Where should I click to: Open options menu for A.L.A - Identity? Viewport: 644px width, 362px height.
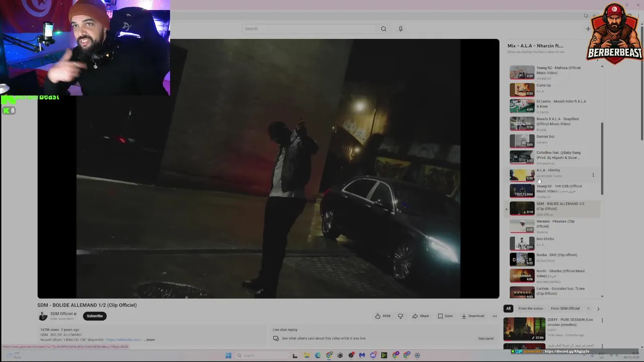point(593,175)
